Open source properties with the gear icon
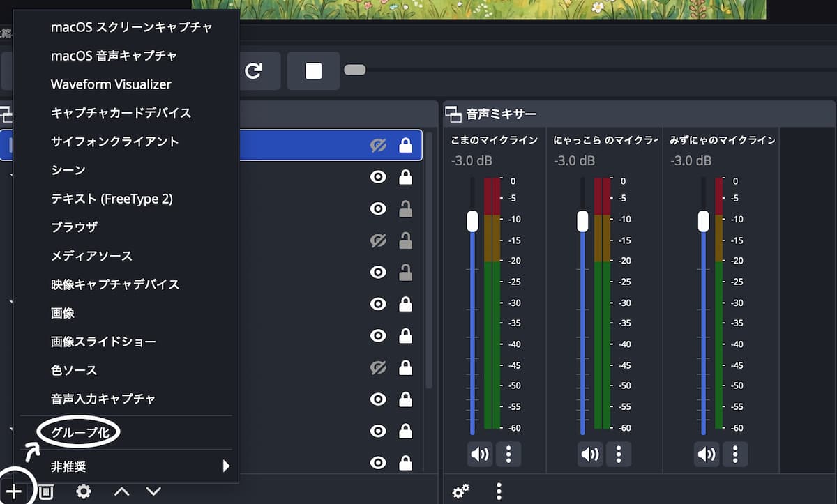Viewport: 837px width, 504px height. point(84,491)
